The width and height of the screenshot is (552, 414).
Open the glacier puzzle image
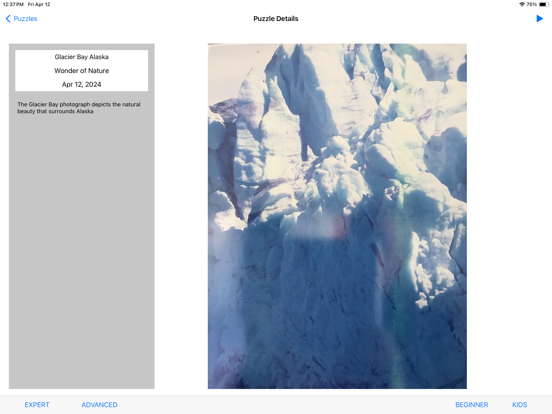pyautogui.click(x=337, y=216)
